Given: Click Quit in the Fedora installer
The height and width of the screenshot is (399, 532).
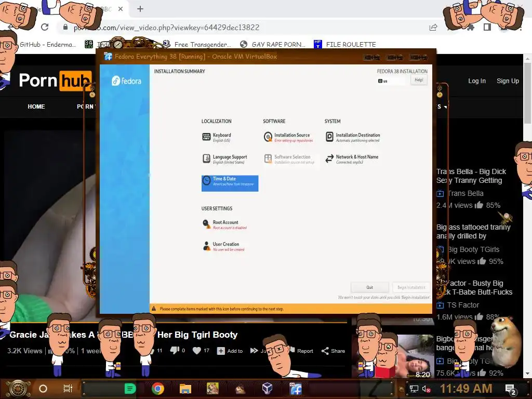Looking at the screenshot, I should coord(369,287).
